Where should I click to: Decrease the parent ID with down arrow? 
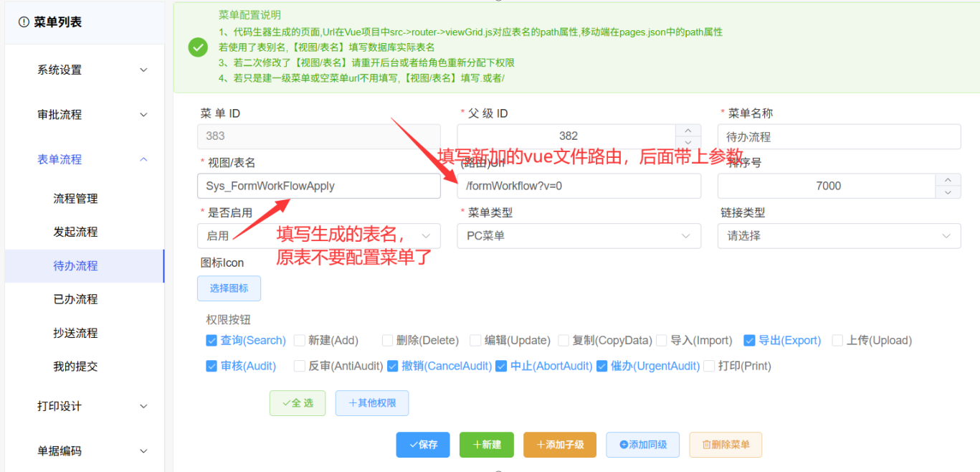click(688, 142)
